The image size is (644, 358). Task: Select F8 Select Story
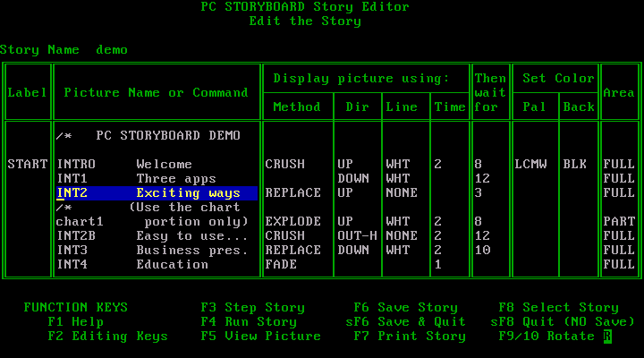pyautogui.click(x=558, y=308)
